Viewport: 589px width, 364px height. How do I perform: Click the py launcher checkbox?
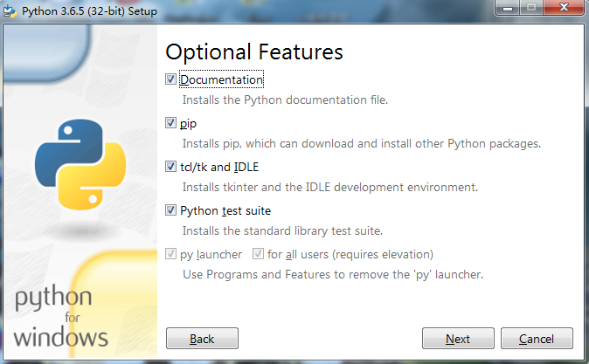coord(170,254)
